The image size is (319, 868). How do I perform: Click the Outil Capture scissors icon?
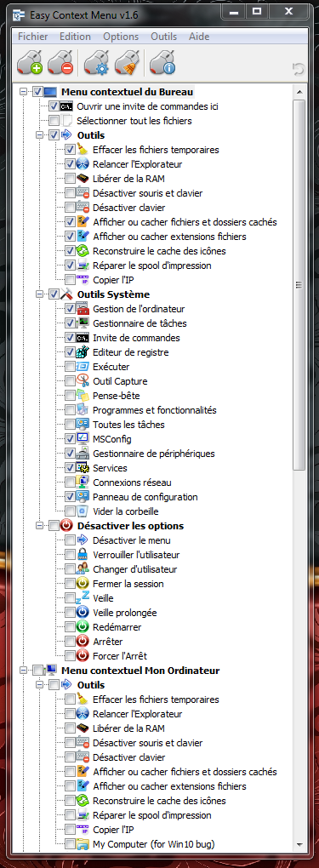(x=83, y=381)
